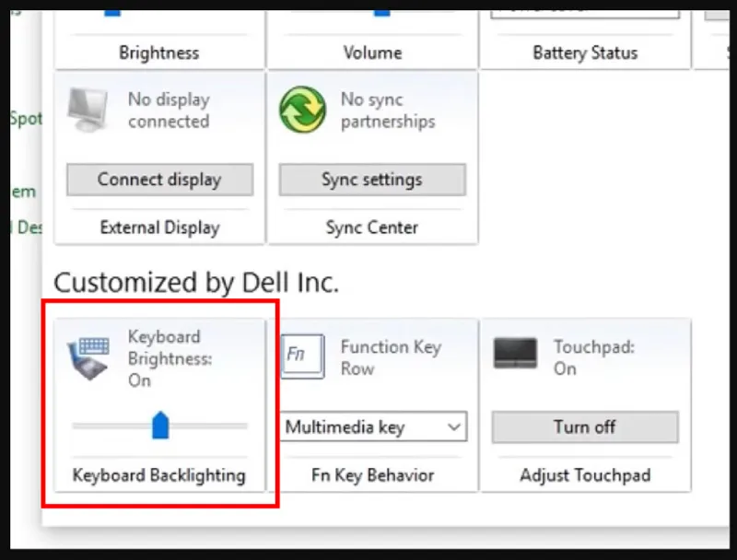Click the Brightness slider handle
737x560 pixels.
[112, 13]
